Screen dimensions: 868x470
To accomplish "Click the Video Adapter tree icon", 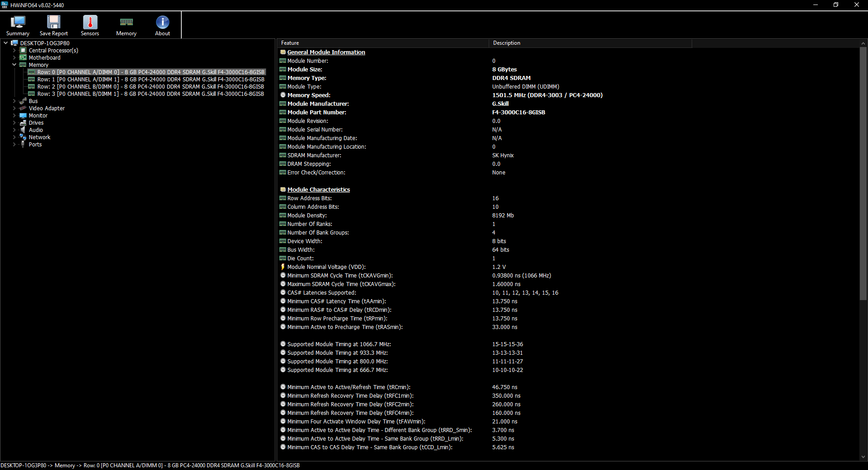I will 23,108.
